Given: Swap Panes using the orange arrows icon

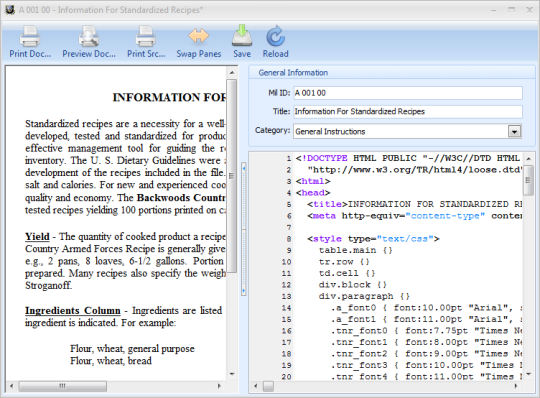Looking at the screenshot, I should (x=198, y=36).
